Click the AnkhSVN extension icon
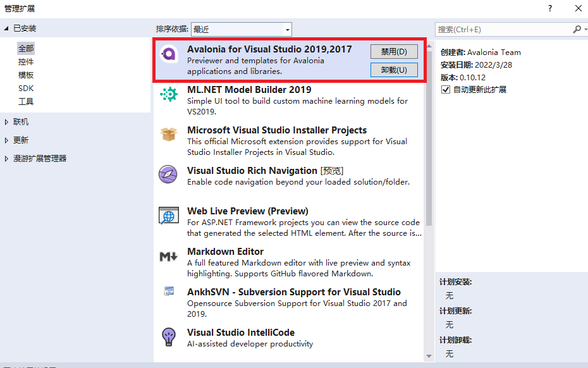 pos(169,291)
